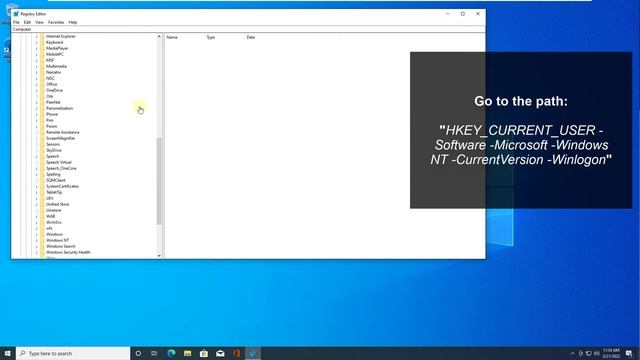This screenshot has height=360, width=640.
Task: Select the Sensors folder icon
Action: click(x=42, y=144)
